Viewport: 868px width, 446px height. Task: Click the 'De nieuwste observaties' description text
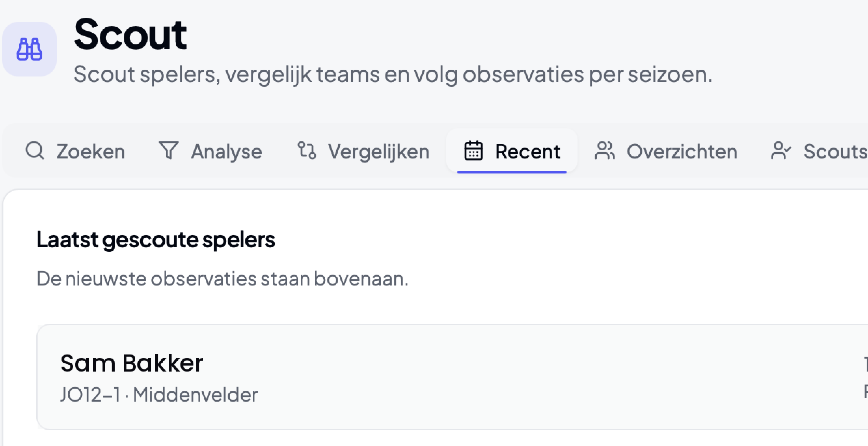[x=222, y=278]
